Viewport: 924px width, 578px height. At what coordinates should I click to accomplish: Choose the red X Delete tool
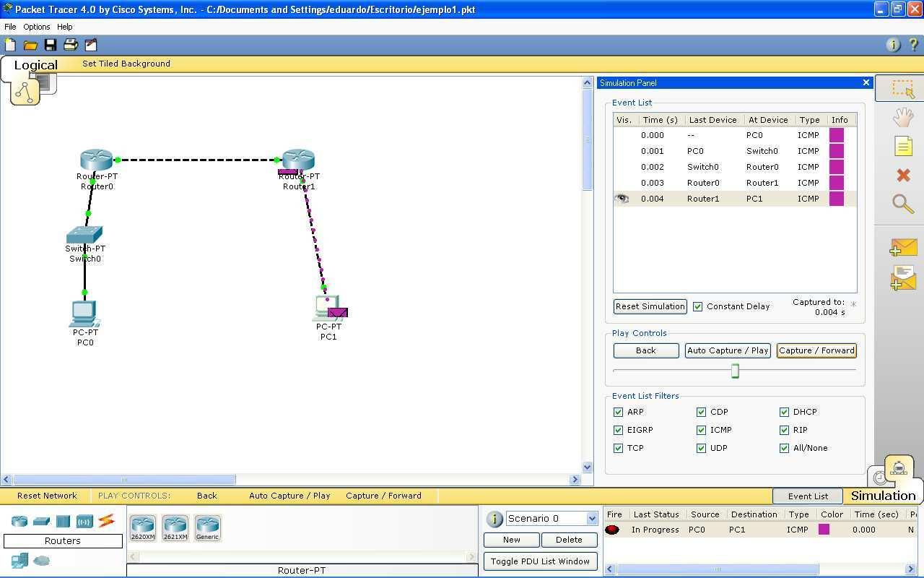point(903,175)
